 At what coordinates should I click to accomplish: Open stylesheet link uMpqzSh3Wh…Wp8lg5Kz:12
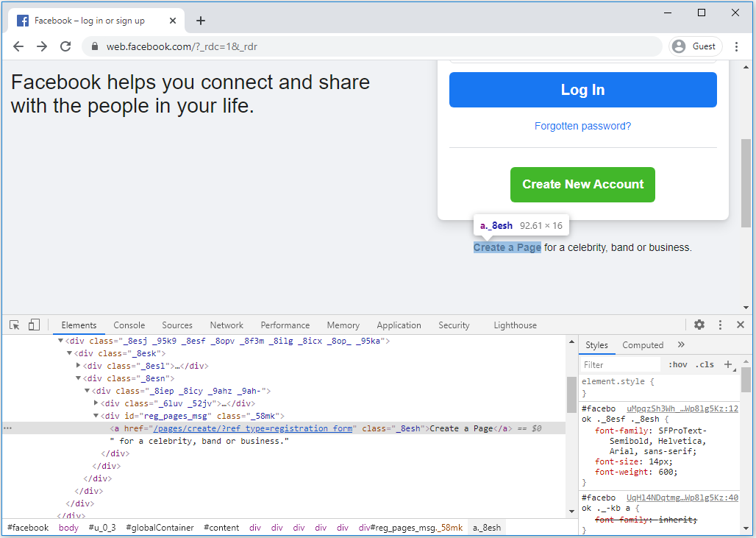click(x=682, y=408)
